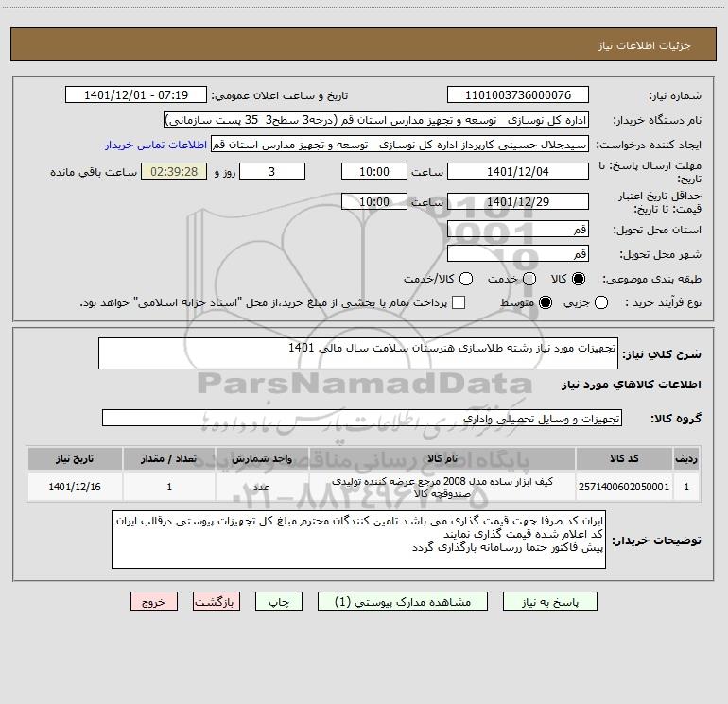Click the price validity hour 10:00 field
The height and width of the screenshot is (704, 728).
coord(374,201)
